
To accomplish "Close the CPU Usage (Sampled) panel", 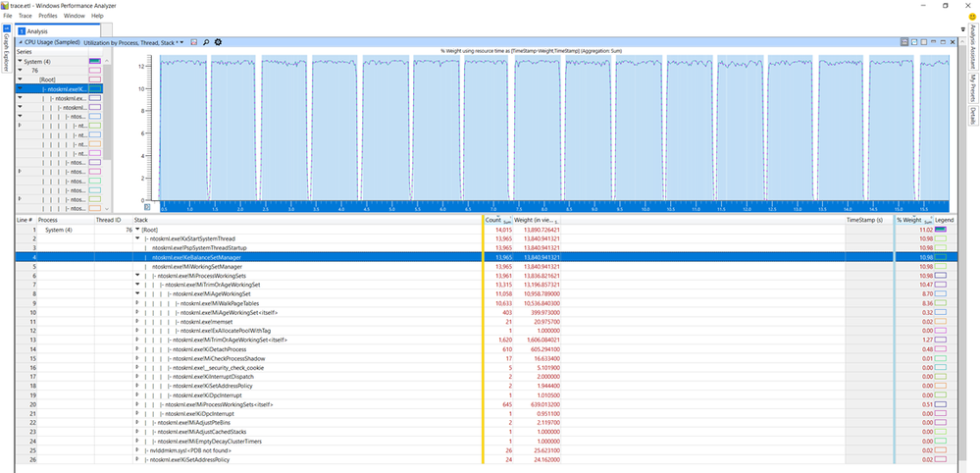I will [953, 42].
